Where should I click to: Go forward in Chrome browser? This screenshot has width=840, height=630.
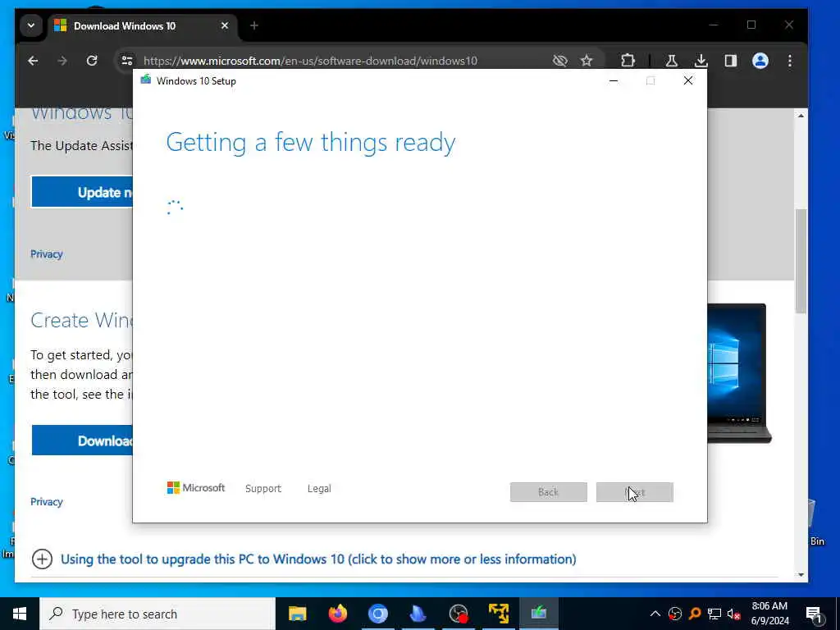[x=62, y=61]
